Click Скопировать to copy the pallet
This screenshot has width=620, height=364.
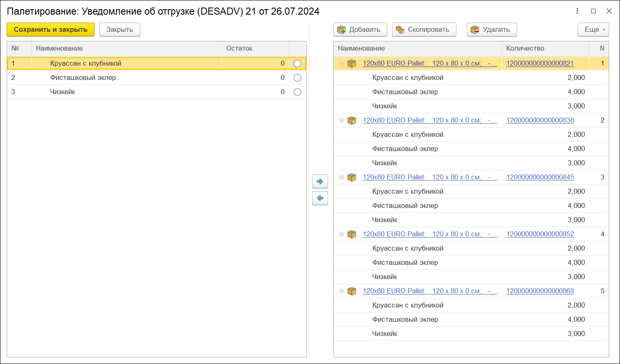[x=424, y=30]
